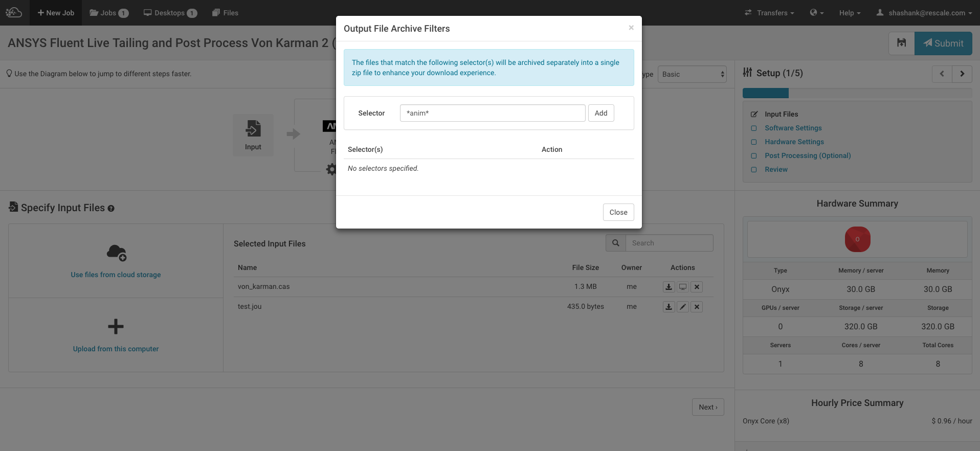Screen dimensions: 980x451
Task: Check the Review step box
Action: [x=753, y=170]
